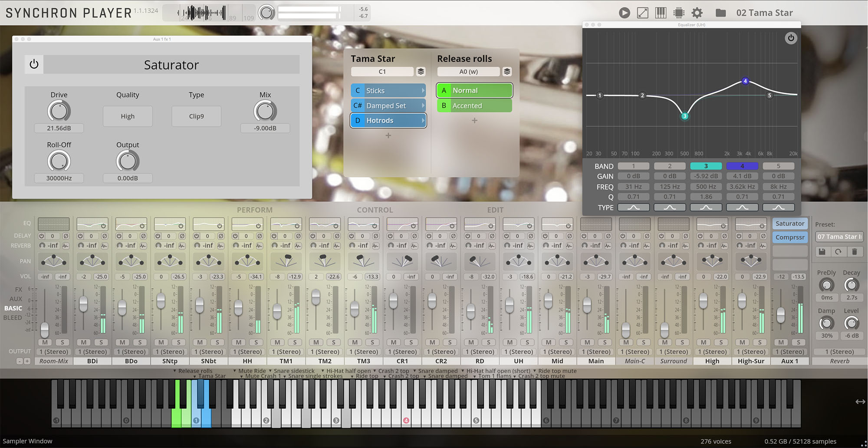Save the reverb preset with floppy icon
This screenshot has height=448, width=868.
coord(822,251)
